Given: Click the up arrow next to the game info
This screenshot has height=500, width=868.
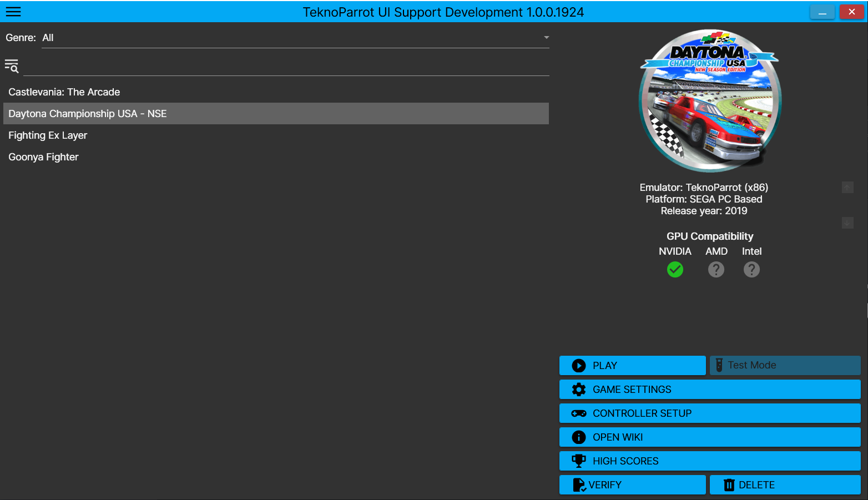Looking at the screenshot, I should (847, 187).
